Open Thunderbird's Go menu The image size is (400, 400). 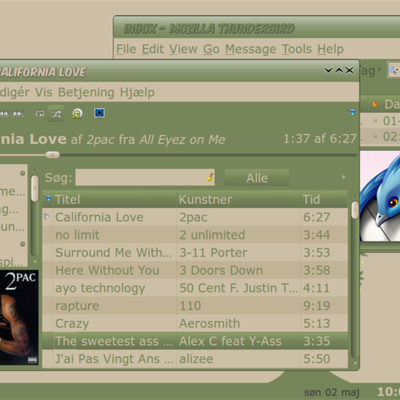[211, 49]
